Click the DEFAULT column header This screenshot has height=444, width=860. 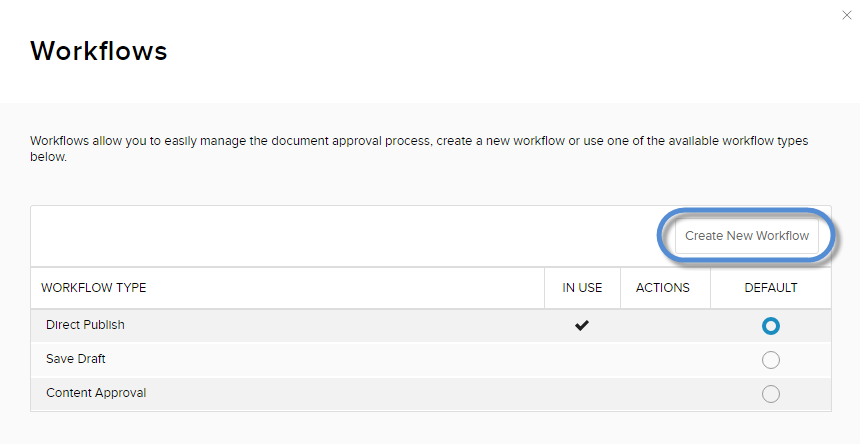(771, 288)
